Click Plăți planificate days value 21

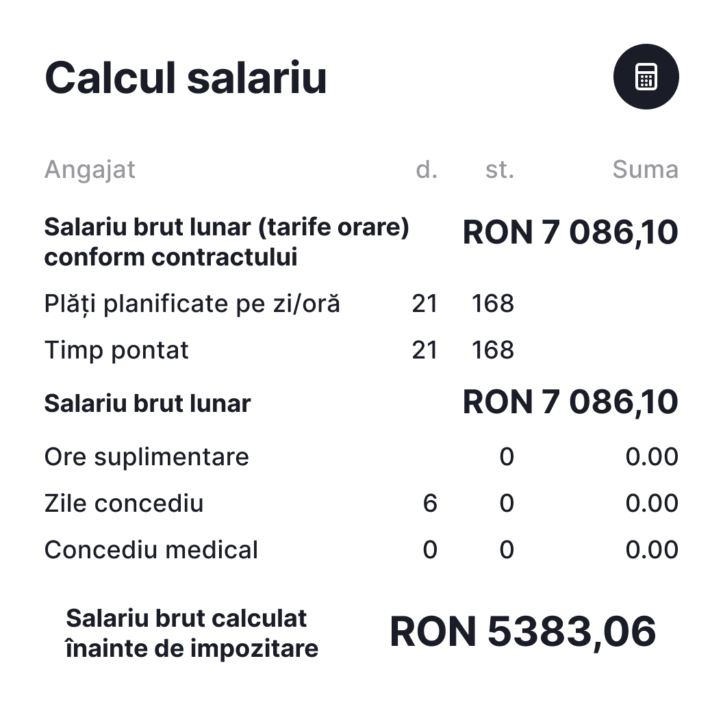[x=424, y=304]
